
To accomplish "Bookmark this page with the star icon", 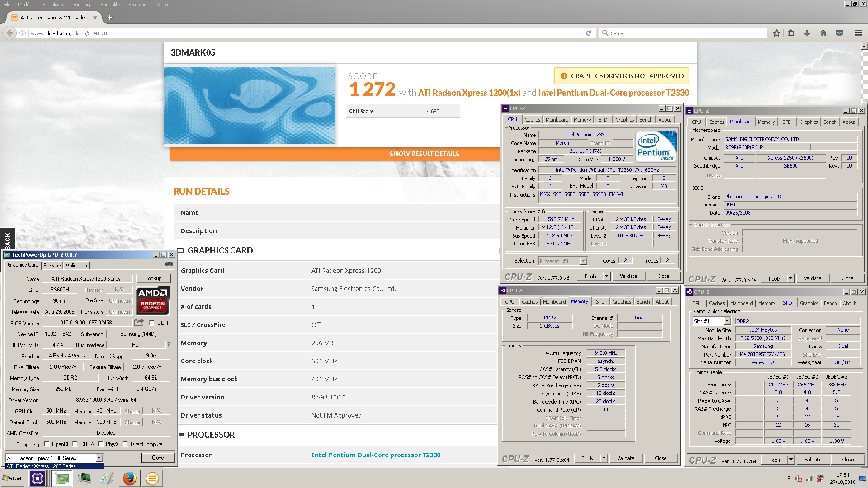I will coord(777,33).
